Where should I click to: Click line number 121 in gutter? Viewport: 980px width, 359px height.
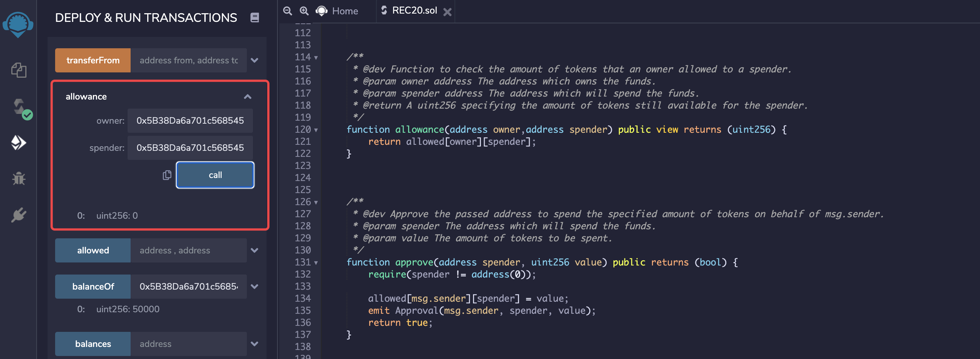302,142
